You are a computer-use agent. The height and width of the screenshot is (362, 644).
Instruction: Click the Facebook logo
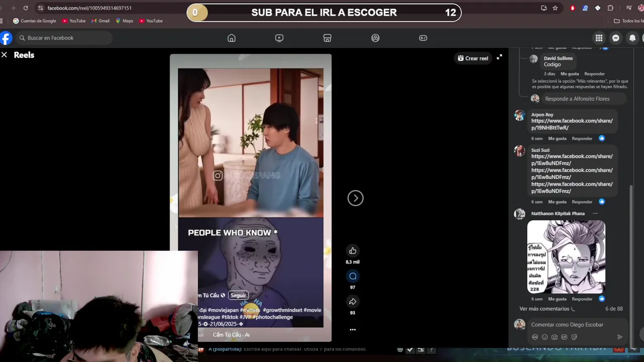pyautogui.click(x=6, y=38)
